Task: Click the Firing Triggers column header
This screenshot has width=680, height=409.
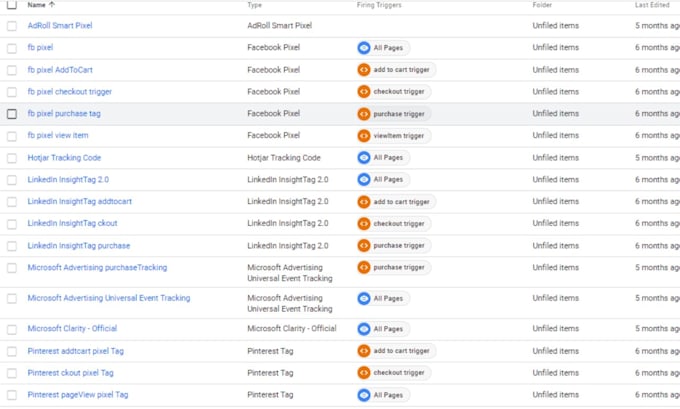Action: point(379,5)
